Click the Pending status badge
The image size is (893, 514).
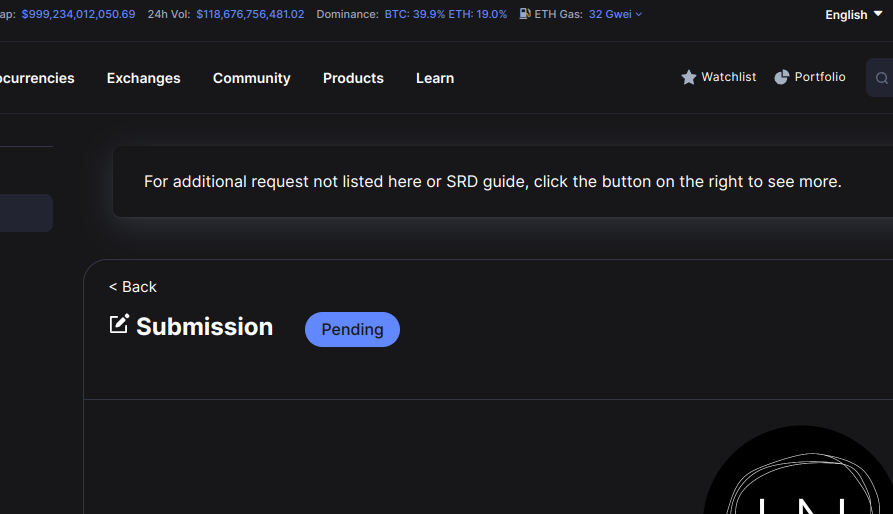pyautogui.click(x=353, y=330)
